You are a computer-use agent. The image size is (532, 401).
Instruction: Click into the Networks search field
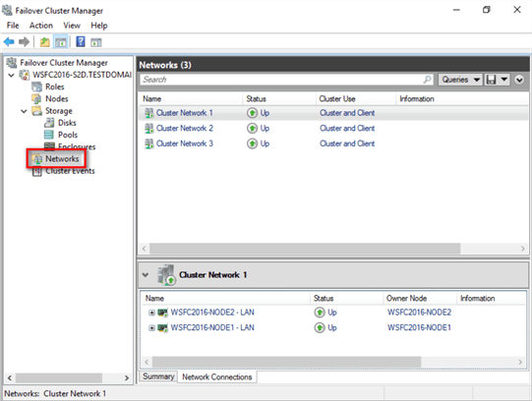click(x=281, y=80)
